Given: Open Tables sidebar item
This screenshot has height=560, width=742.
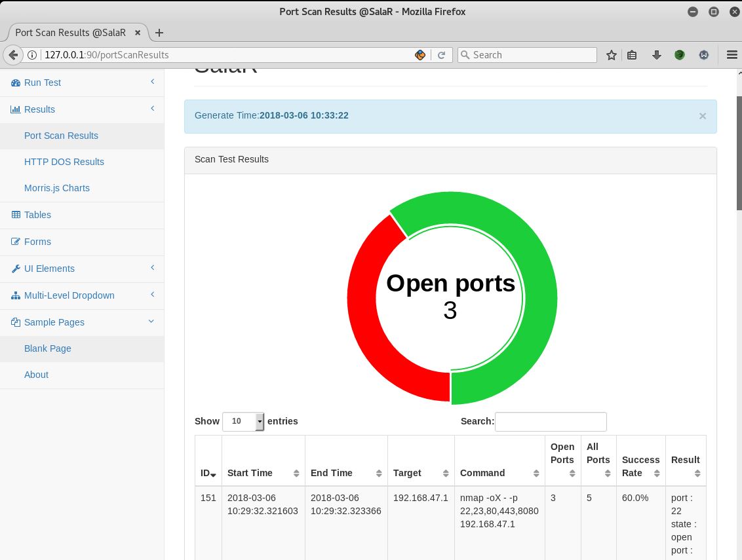Looking at the screenshot, I should pos(83,215).
